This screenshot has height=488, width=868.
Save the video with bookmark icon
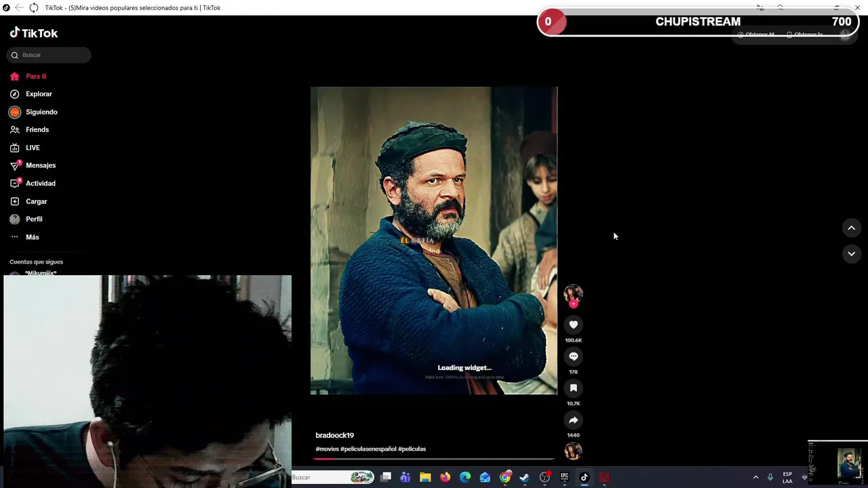click(573, 388)
